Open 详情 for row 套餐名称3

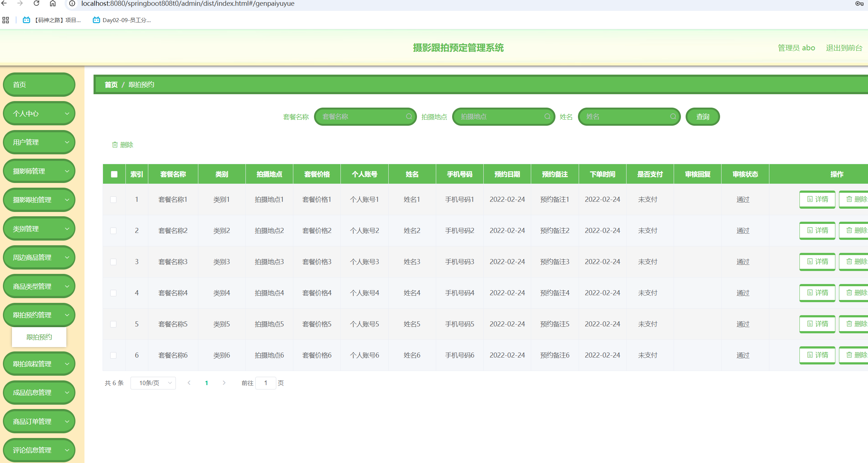[x=817, y=262]
